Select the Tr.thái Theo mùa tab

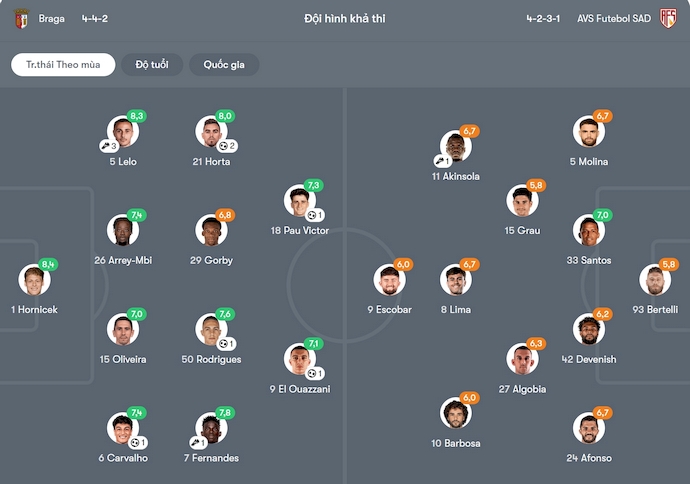pyautogui.click(x=63, y=65)
